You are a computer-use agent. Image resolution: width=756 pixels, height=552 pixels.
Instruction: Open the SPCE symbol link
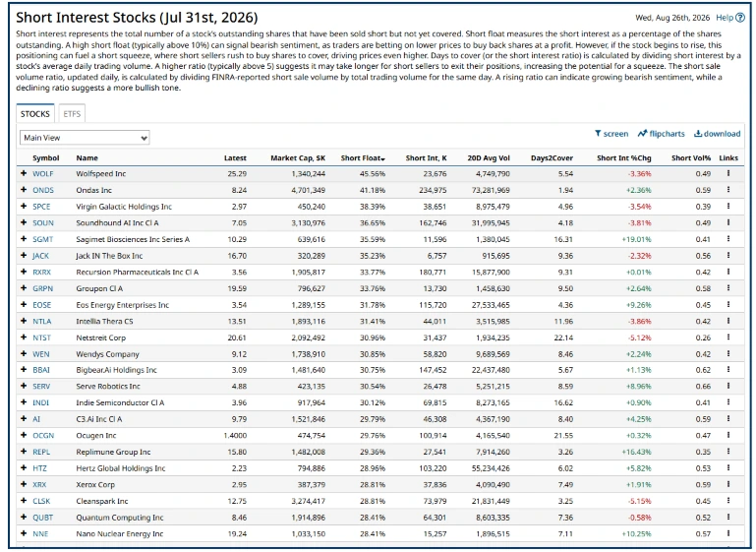point(41,207)
